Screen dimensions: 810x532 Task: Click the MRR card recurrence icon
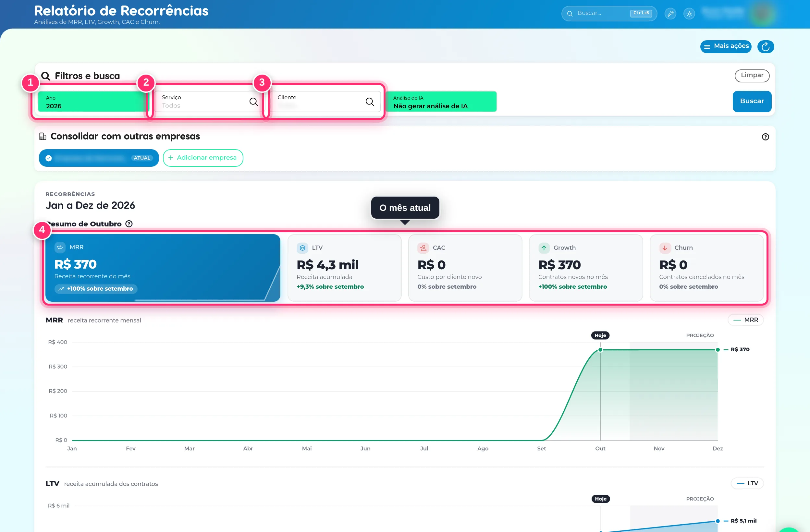click(60, 247)
